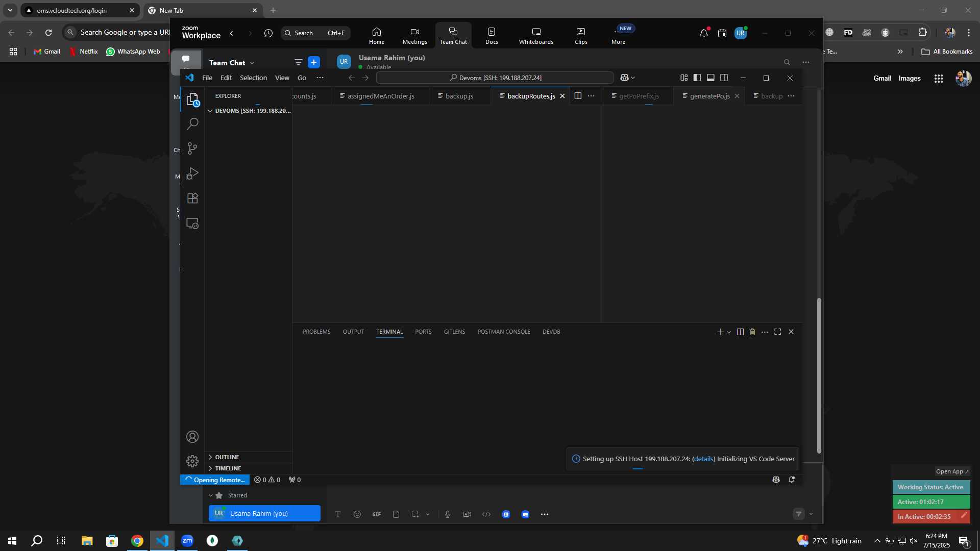
Task: Switch to the PORTS panel tab
Action: tap(423, 332)
